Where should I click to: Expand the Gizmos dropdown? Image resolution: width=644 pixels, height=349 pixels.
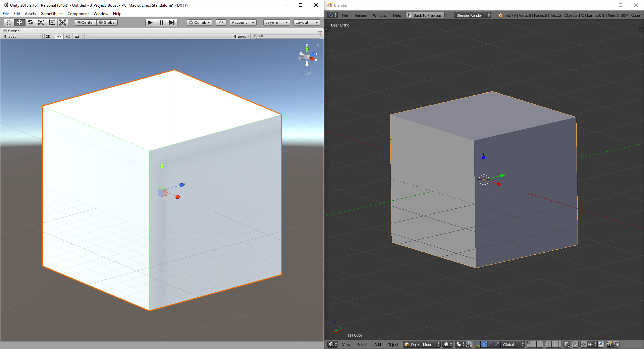click(241, 36)
